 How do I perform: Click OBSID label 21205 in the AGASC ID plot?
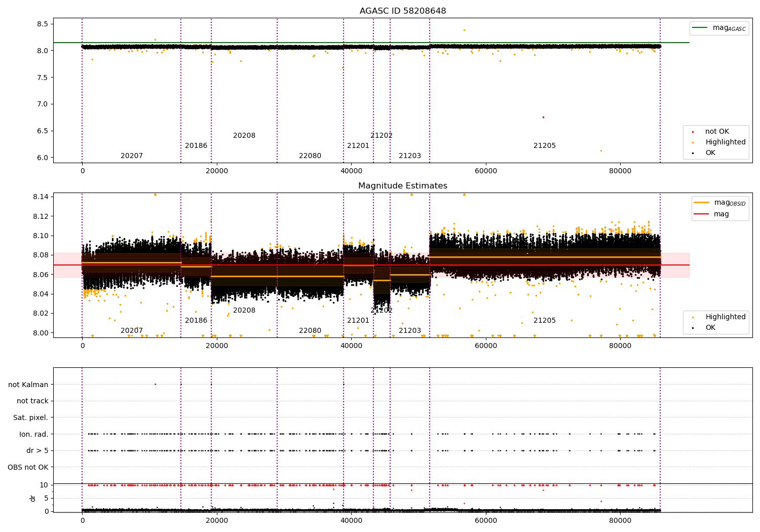coord(545,146)
